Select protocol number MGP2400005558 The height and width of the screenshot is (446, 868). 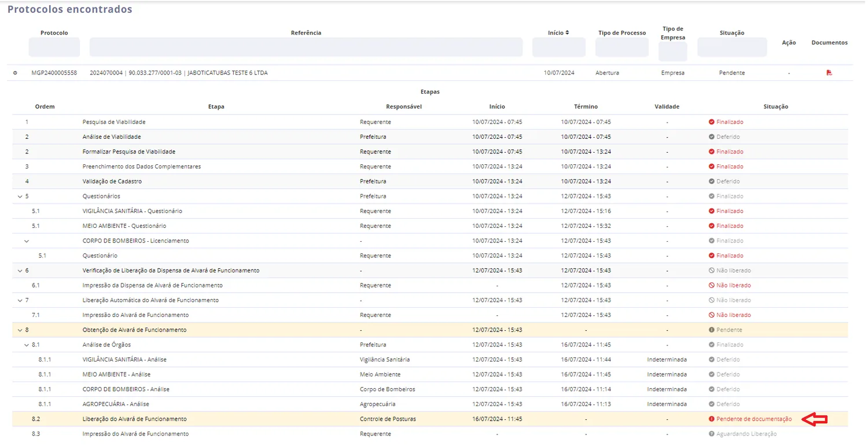54,73
